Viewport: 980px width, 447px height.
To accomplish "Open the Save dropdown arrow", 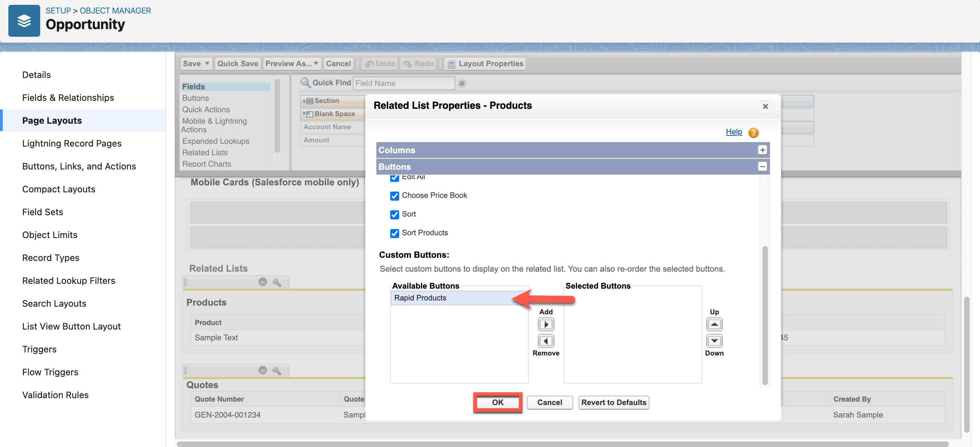I will click(x=207, y=63).
